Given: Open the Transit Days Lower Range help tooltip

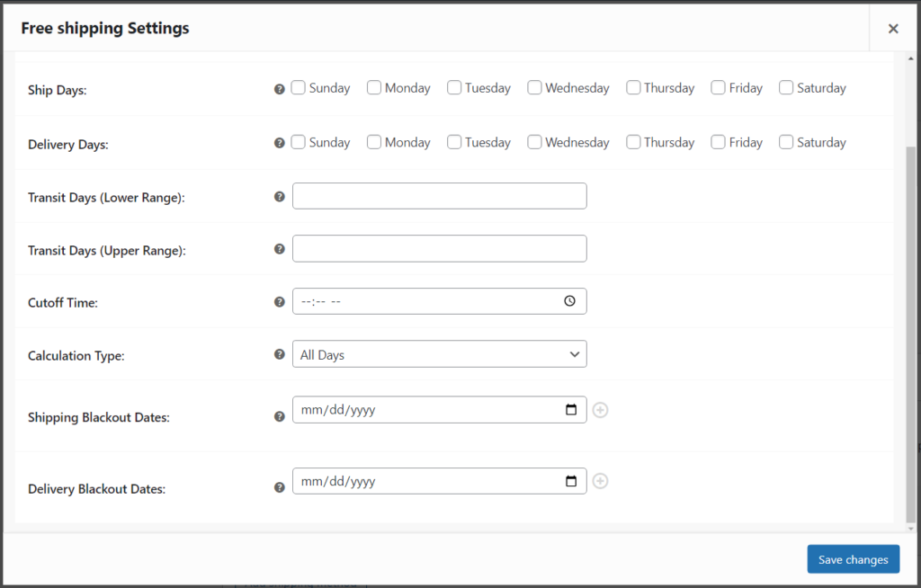Looking at the screenshot, I should [x=279, y=196].
